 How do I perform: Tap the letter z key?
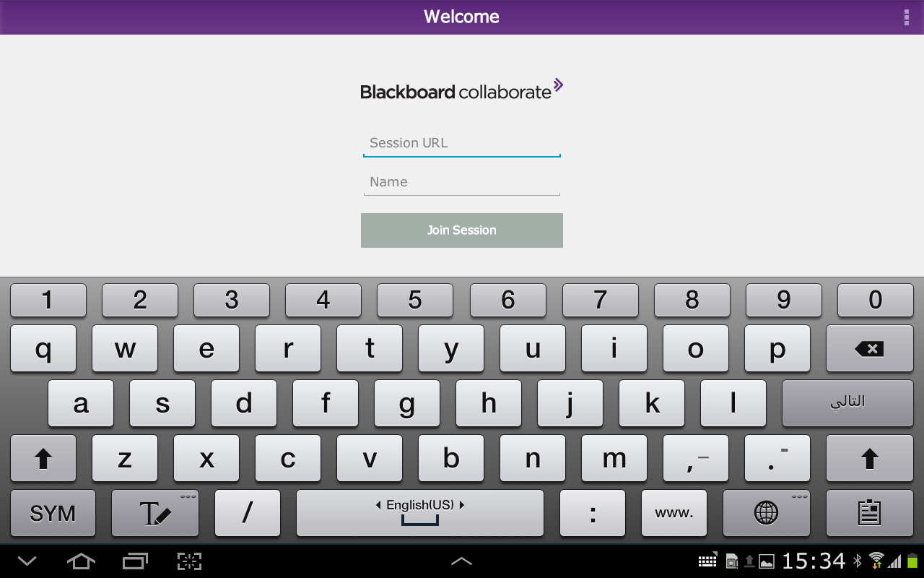point(125,459)
